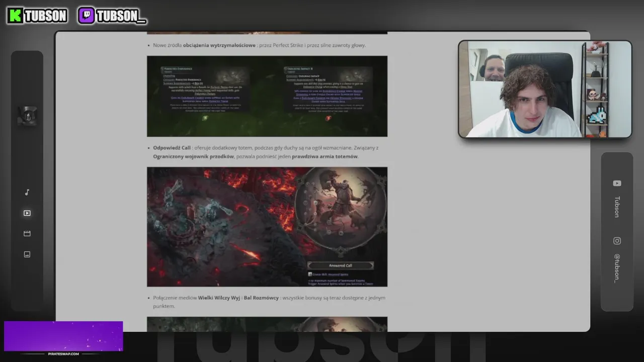Image resolution: width=644 pixels, height=362 pixels.
Task: Click the TUBSON_ Twitch channel name
Action: coord(121,16)
